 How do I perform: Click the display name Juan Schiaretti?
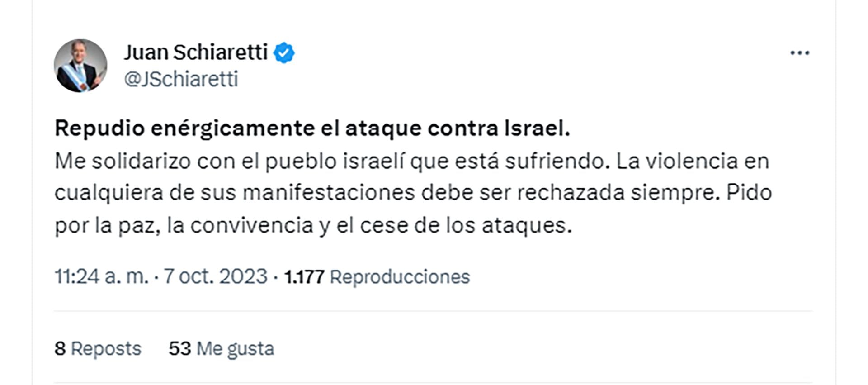(x=196, y=52)
